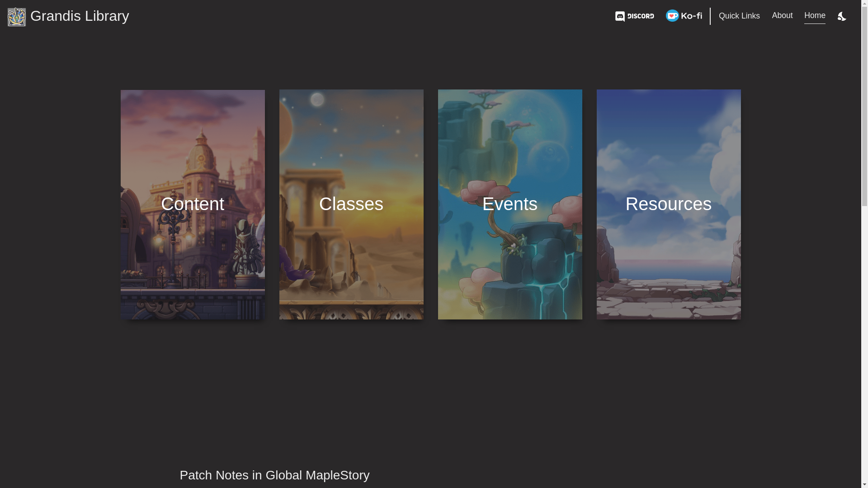Click the Grandis Library logo icon

tap(17, 17)
